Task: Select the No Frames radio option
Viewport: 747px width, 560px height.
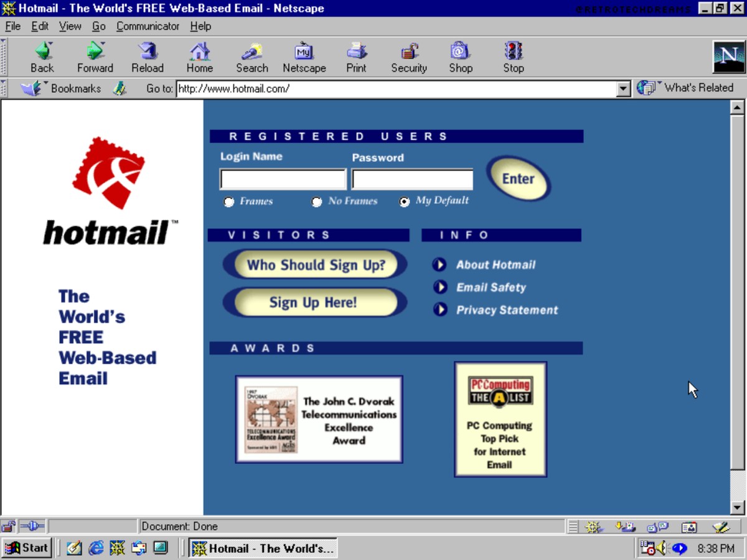Action: pyautogui.click(x=317, y=202)
